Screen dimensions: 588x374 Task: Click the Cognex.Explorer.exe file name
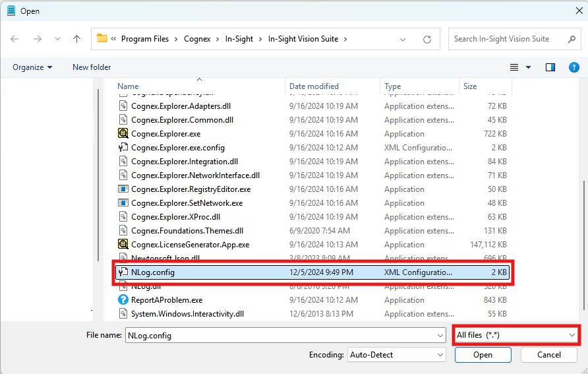click(x=165, y=134)
